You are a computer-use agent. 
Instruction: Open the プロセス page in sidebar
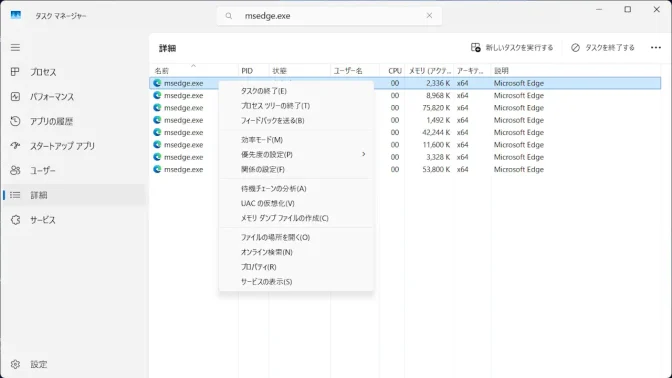[x=74, y=72]
